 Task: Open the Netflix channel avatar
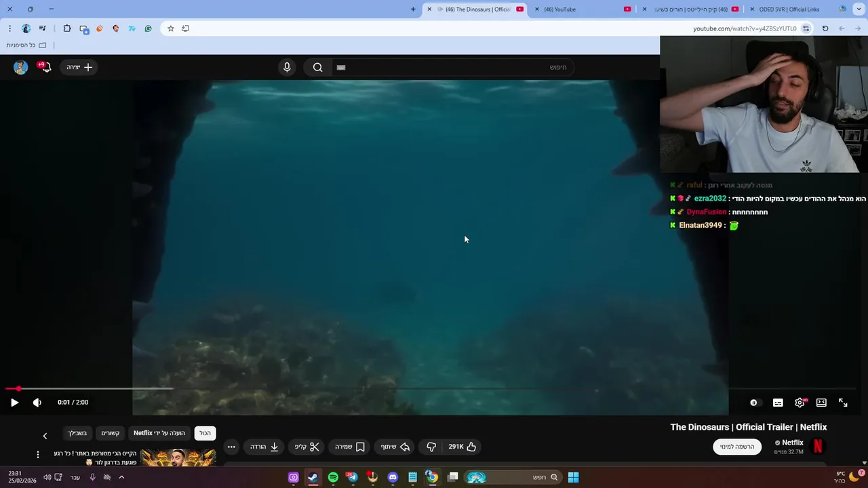pos(818,447)
